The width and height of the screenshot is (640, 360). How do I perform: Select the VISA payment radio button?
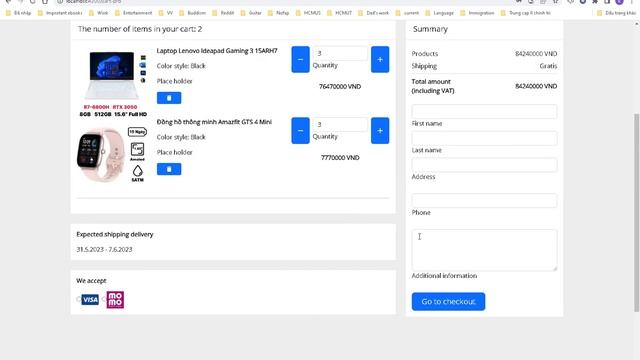[x=78, y=299]
